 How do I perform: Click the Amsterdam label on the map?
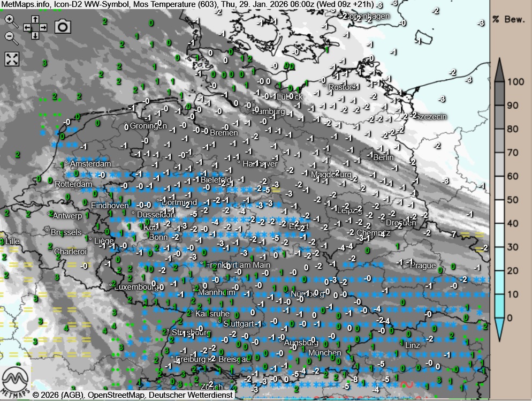(90, 164)
